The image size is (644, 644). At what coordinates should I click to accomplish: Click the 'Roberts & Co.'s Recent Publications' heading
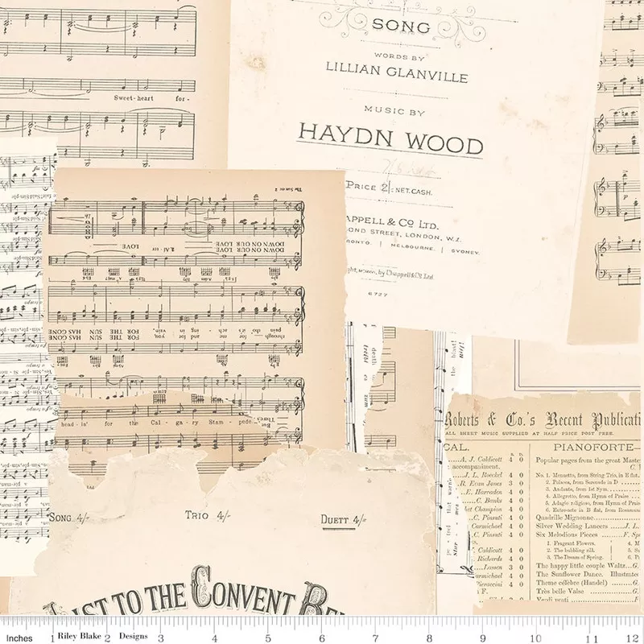coord(542,419)
